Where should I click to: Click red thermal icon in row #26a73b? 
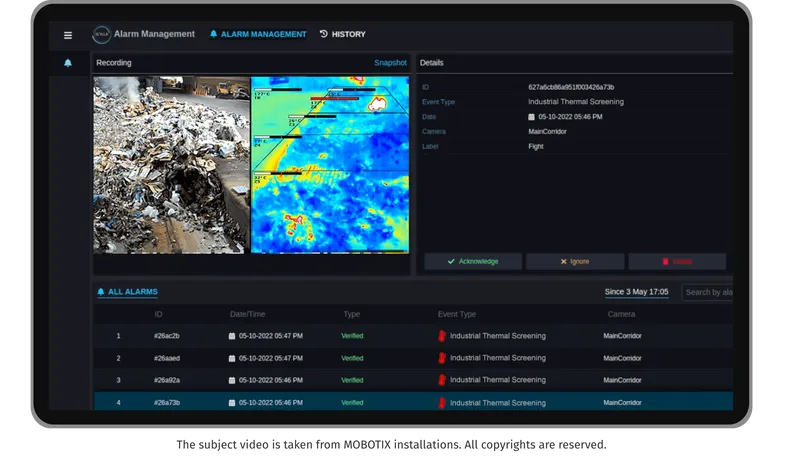pos(442,402)
